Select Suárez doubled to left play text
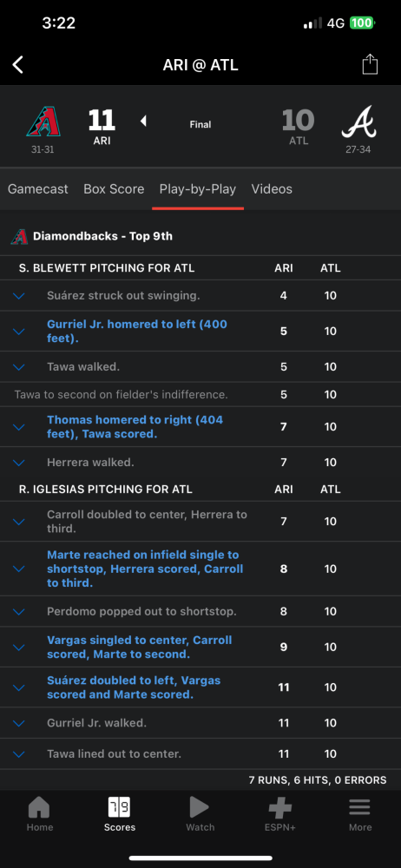This screenshot has width=401, height=868. click(134, 687)
